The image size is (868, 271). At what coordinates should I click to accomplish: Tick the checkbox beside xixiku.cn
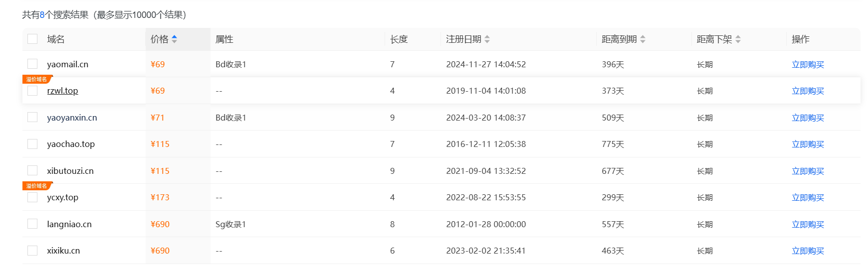(x=32, y=251)
